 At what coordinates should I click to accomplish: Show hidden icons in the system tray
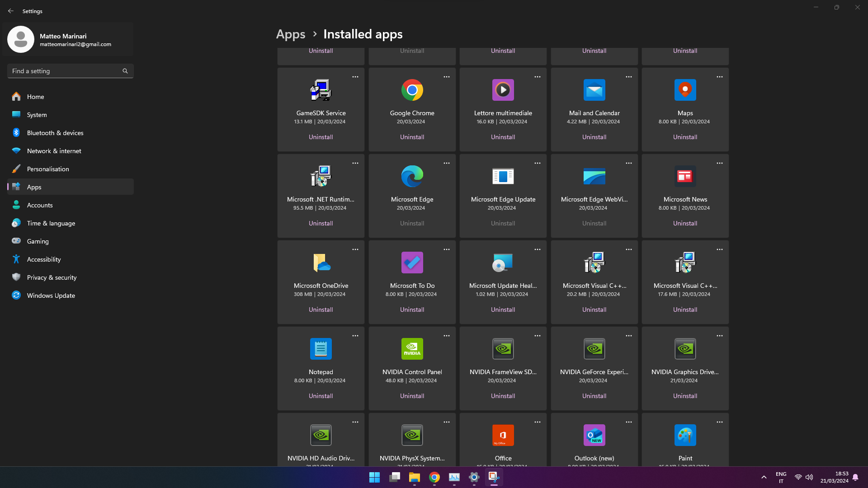764,477
